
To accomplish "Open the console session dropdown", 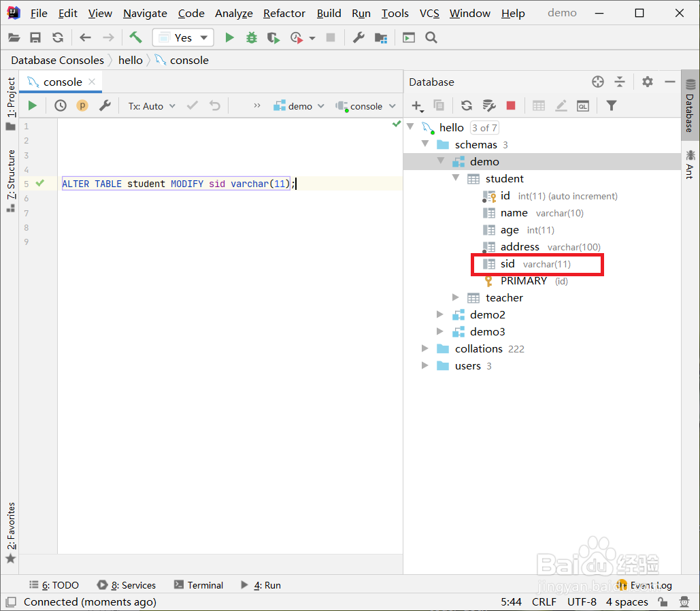I will [x=365, y=106].
